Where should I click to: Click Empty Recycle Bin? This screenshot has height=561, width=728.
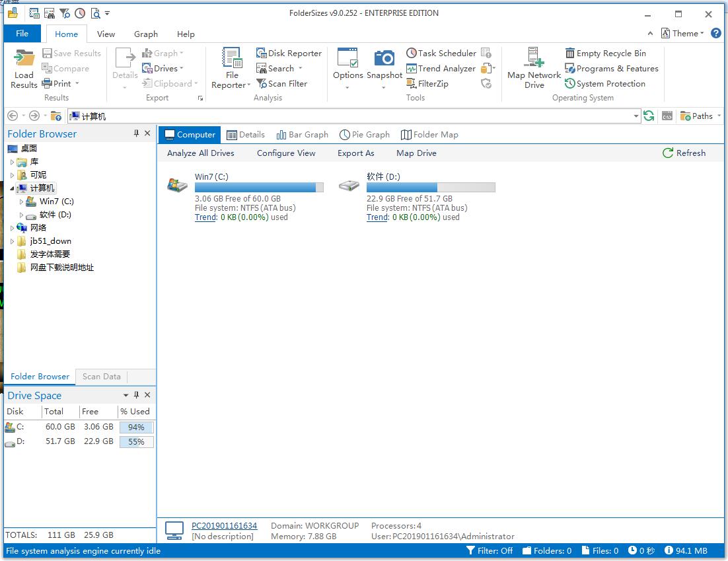605,54
